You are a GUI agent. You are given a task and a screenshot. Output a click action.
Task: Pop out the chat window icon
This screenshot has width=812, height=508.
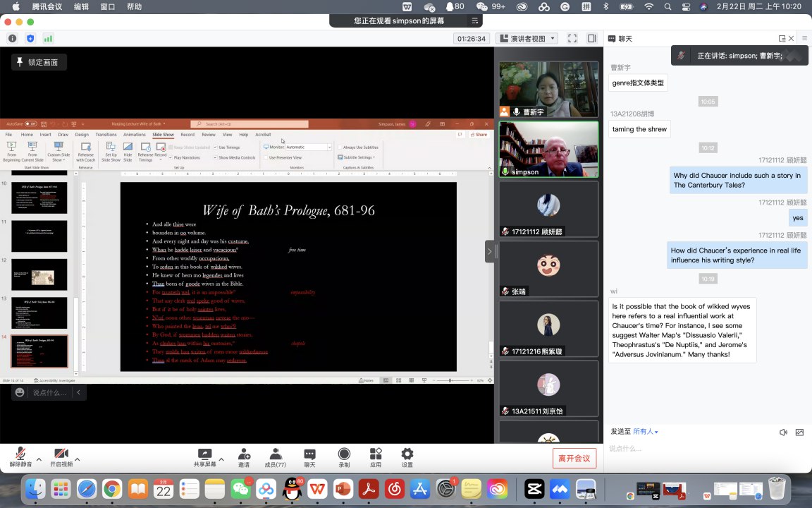coord(782,38)
